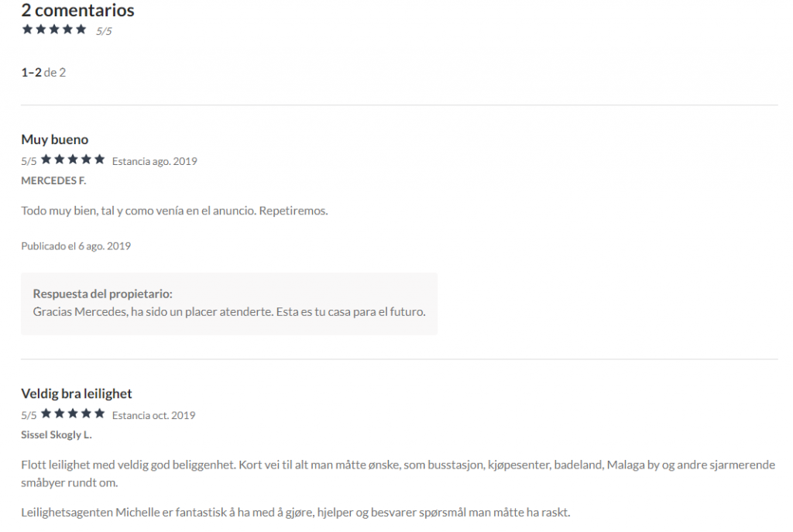Click the "1–2 de 2" pagination text

point(43,73)
